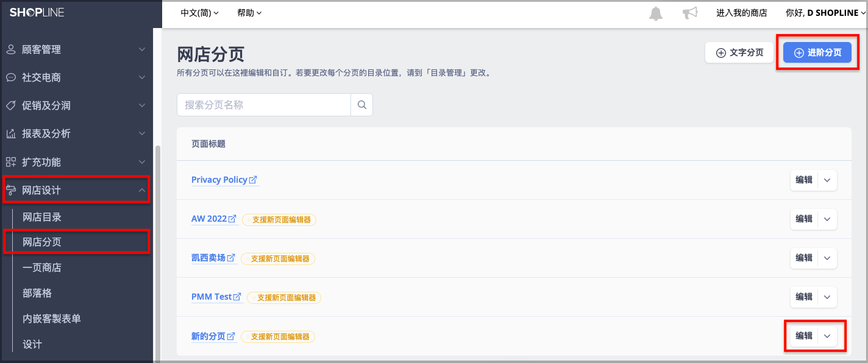Click 编辑 for 新的分页

pos(804,336)
